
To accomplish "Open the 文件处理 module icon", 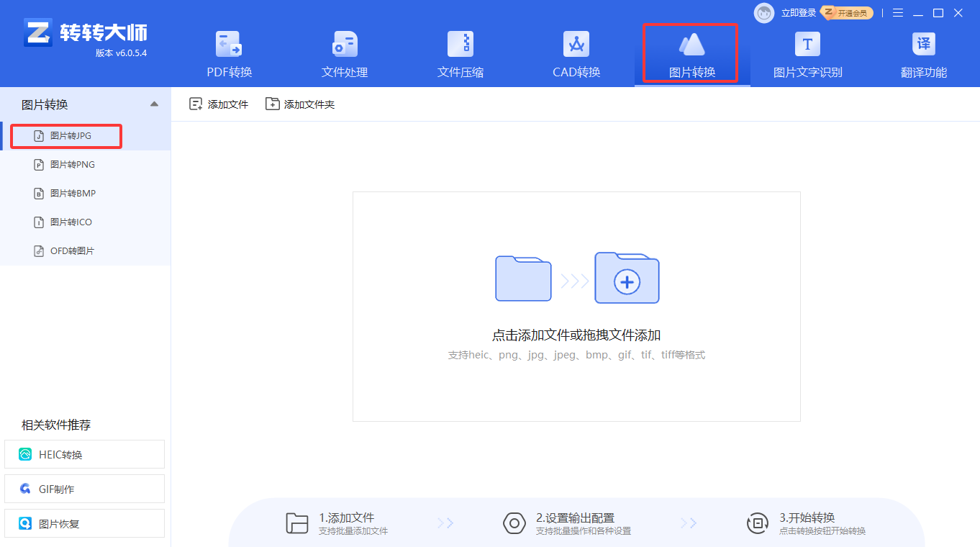I will coord(345,45).
